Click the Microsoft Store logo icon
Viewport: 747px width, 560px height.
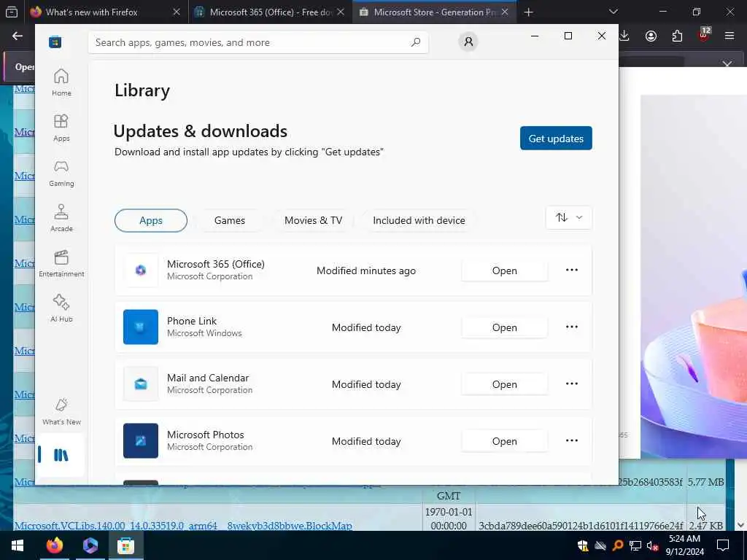tap(55, 42)
